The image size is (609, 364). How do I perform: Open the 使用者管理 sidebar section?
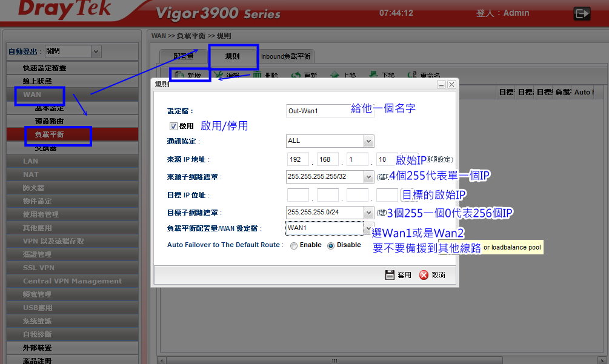[72, 214]
